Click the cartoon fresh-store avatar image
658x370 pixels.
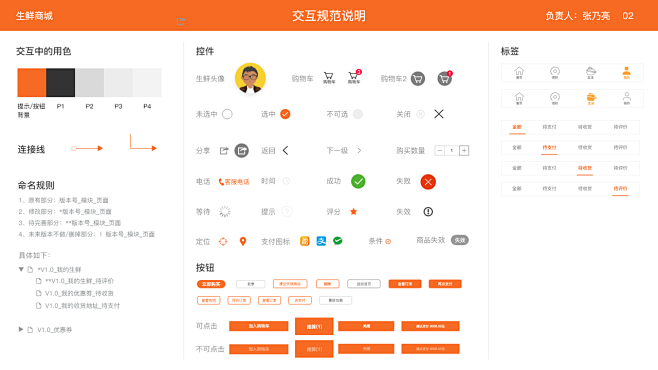(x=250, y=78)
